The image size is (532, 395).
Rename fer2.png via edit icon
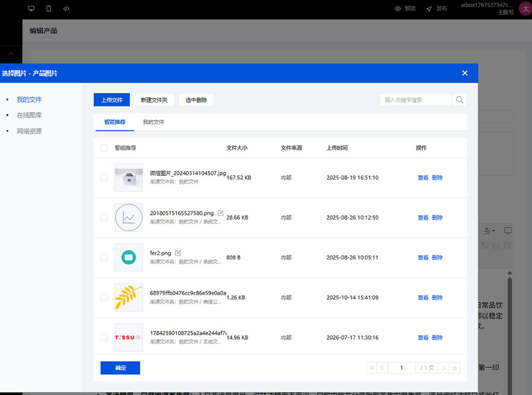(178, 253)
